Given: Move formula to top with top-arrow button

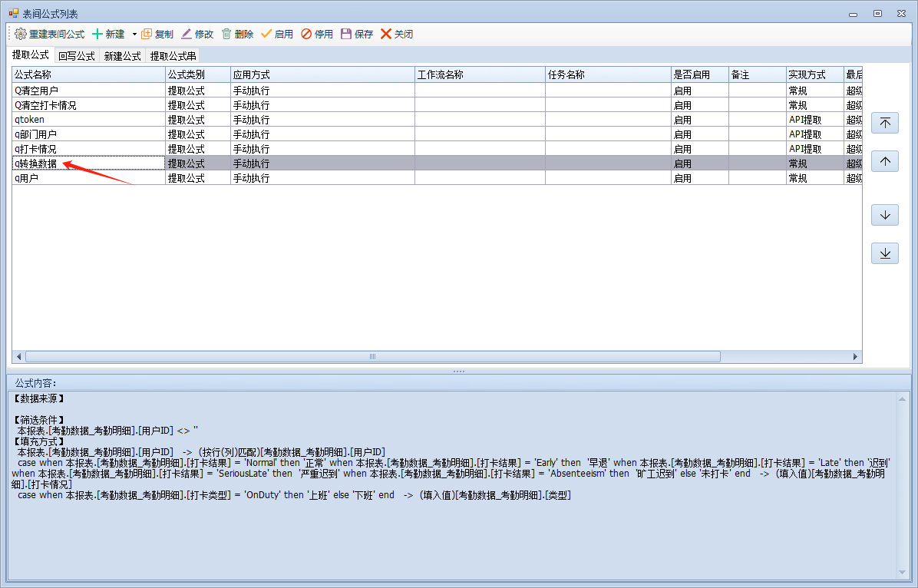Looking at the screenshot, I should pos(884,123).
